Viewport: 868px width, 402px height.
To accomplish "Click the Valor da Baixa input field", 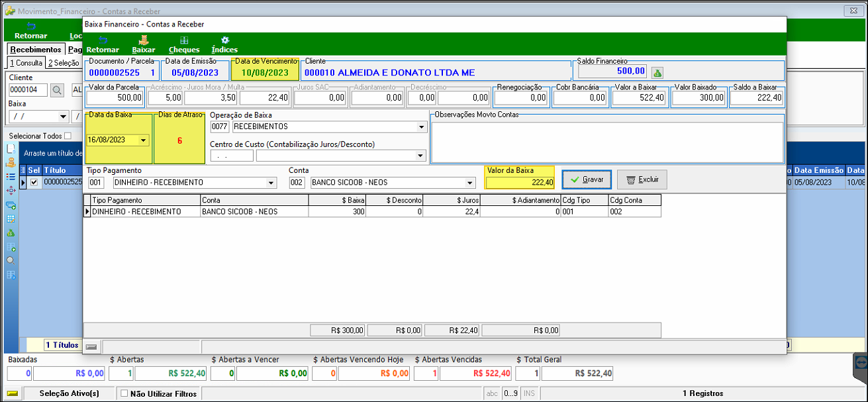I will [x=520, y=183].
